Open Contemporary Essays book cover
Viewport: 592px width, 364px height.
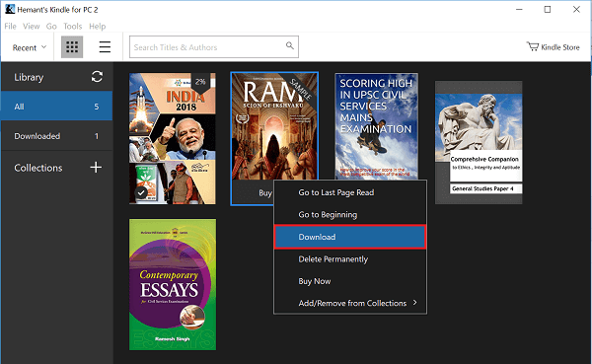point(173,284)
